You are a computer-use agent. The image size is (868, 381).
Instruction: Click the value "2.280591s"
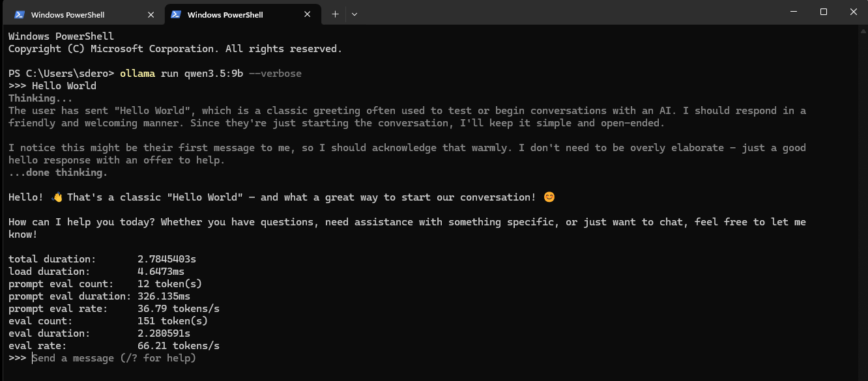164,333
